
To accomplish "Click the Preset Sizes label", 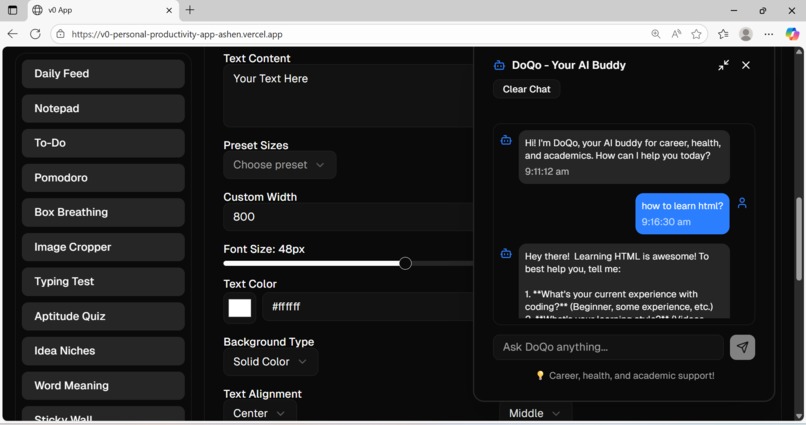I will tap(255, 145).
